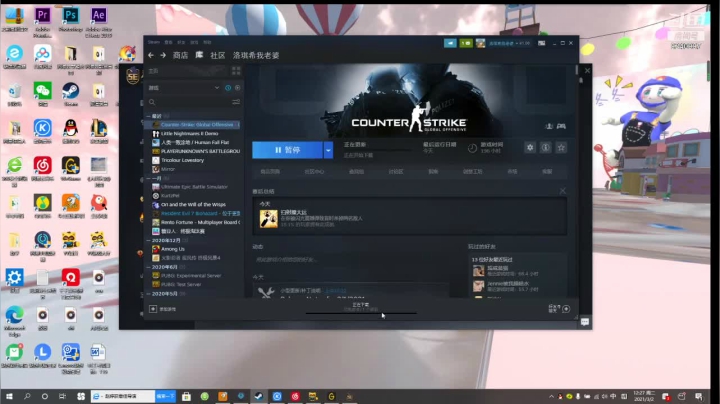
Task: Focus the library search field
Action: click(189, 102)
